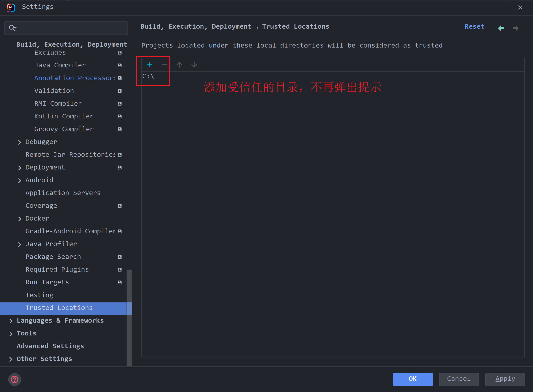
Task: Open Kotlin Compiler settings page
Action: point(64,116)
